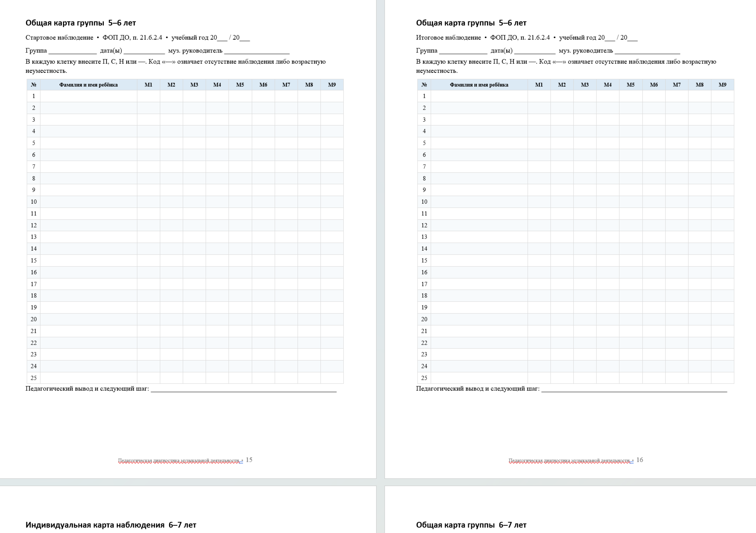Click the M9 column header in right table
This screenshot has width=756, height=533.
click(x=722, y=85)
